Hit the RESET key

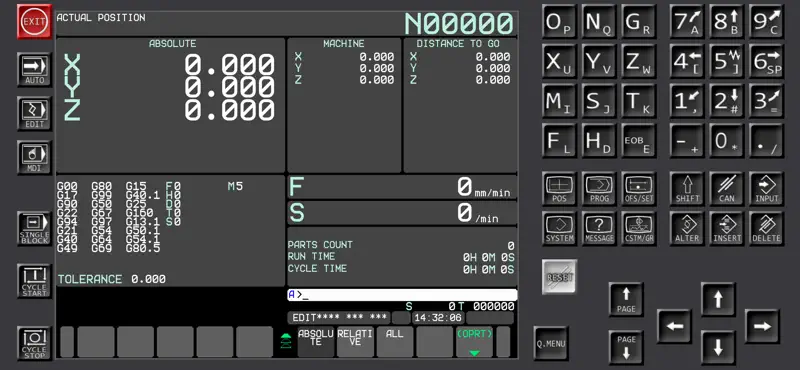559,277
